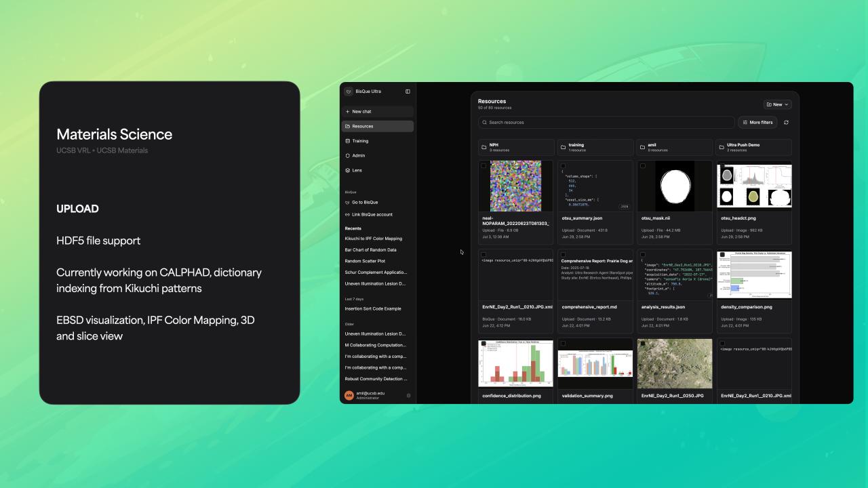Open the analysis_results.json preview
868x488 pixels.
coord(675,274)
